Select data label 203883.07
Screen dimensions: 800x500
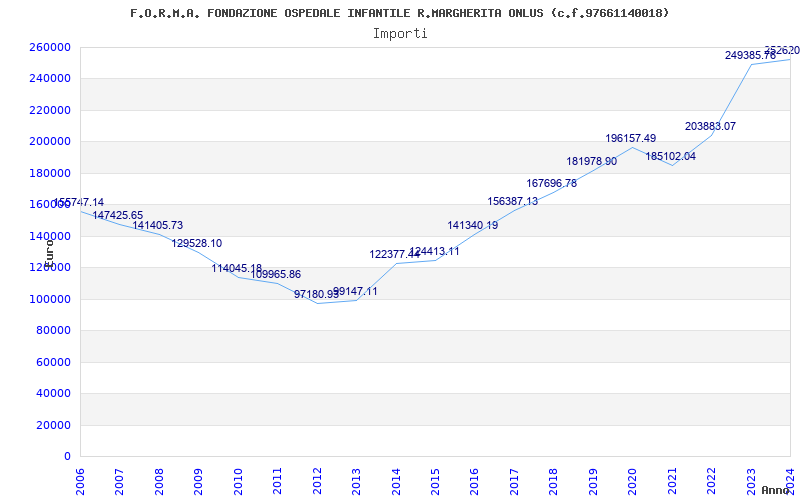[x=710, y=127]
